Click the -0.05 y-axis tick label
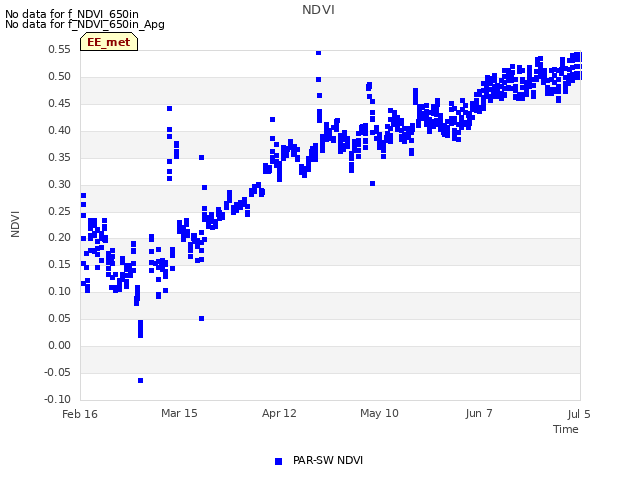 tap(58, 372)
